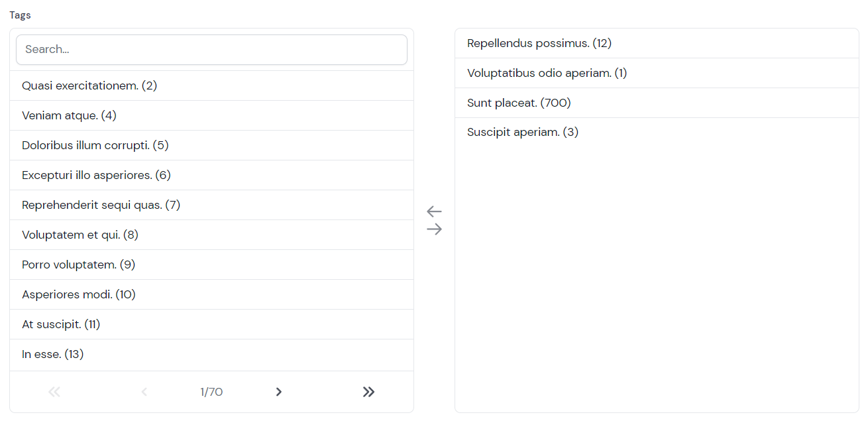Select chosen tag Repellendus possimus. (12)
868x423 pixels.
539,43
